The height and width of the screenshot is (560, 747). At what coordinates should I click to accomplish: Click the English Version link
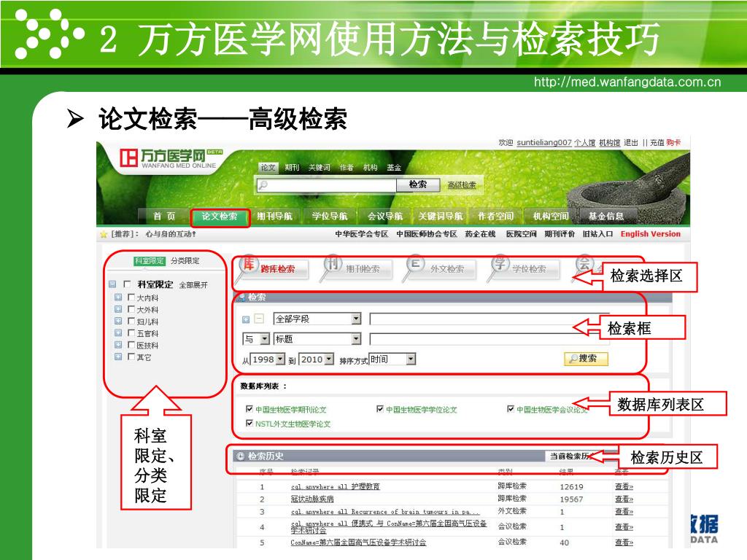(650, 234)
